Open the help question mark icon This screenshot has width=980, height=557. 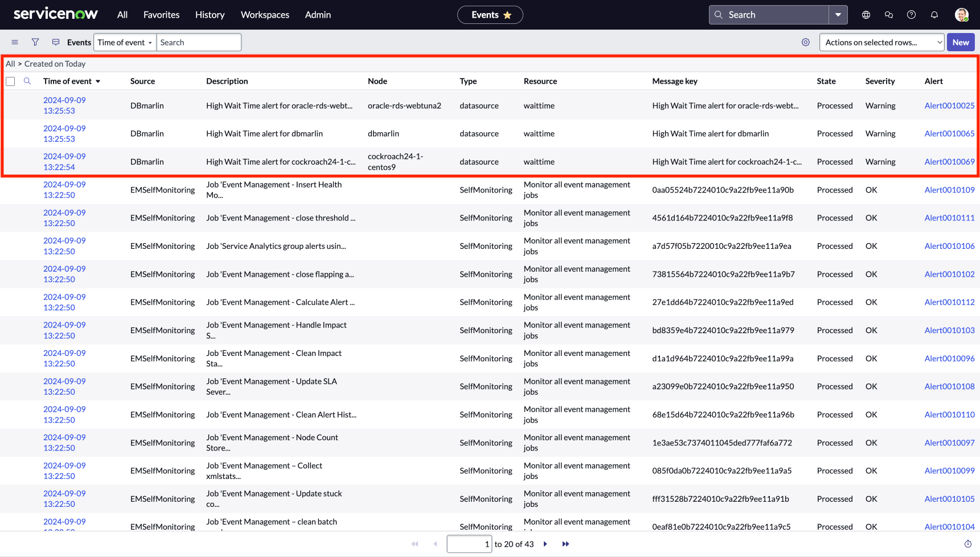(912, 15)
